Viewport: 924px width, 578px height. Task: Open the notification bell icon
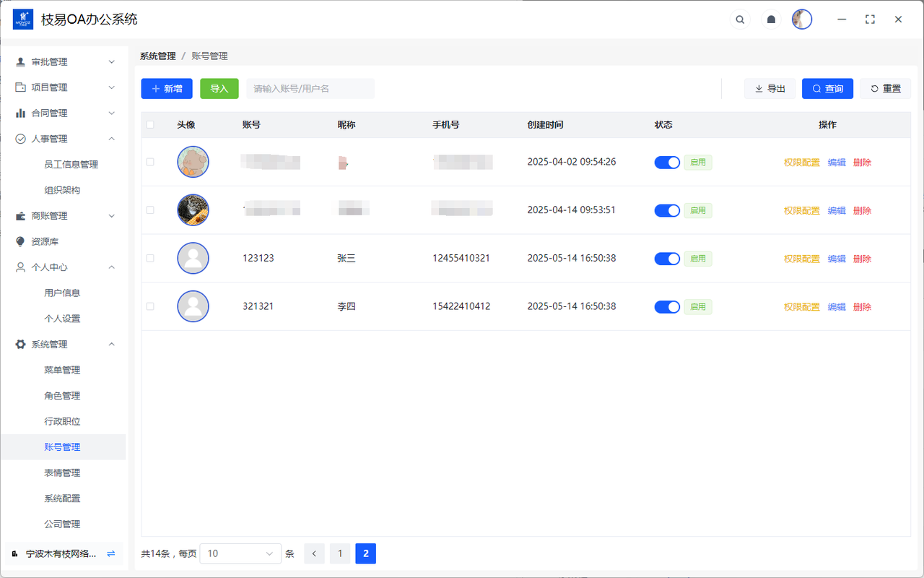pos(771,20)
